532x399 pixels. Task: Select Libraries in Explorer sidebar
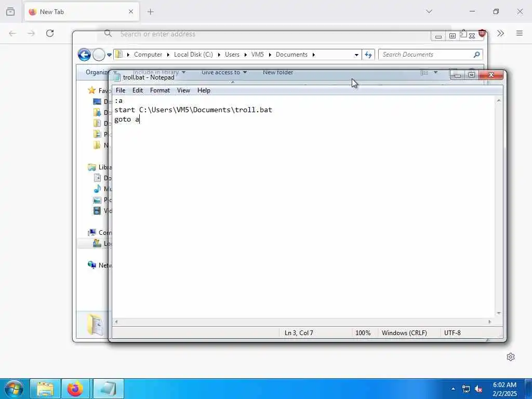click(100, 167)
